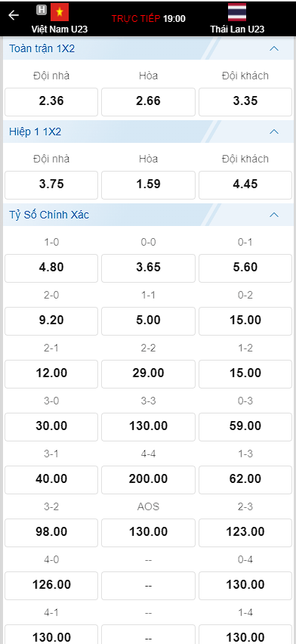Collapse the Hiệp 1 1X2 section
296x644 pixels.
pos(274,132)
